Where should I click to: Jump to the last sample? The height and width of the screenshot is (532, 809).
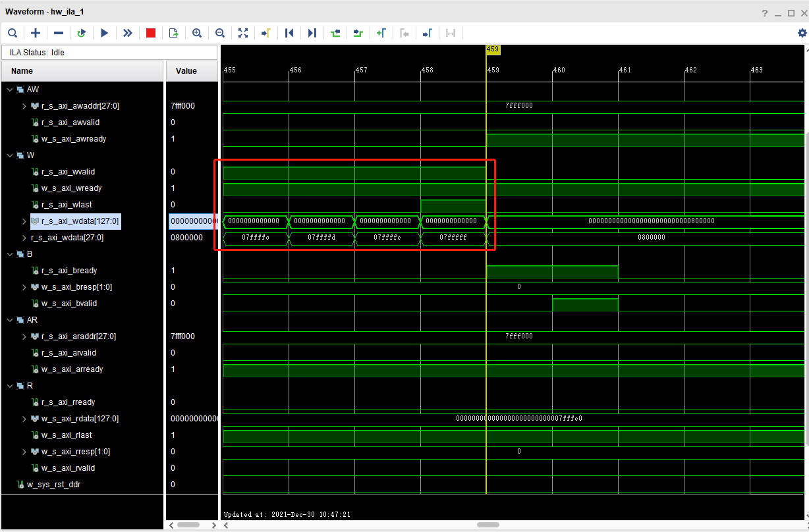pyautogui.click(x=312, y=33)
